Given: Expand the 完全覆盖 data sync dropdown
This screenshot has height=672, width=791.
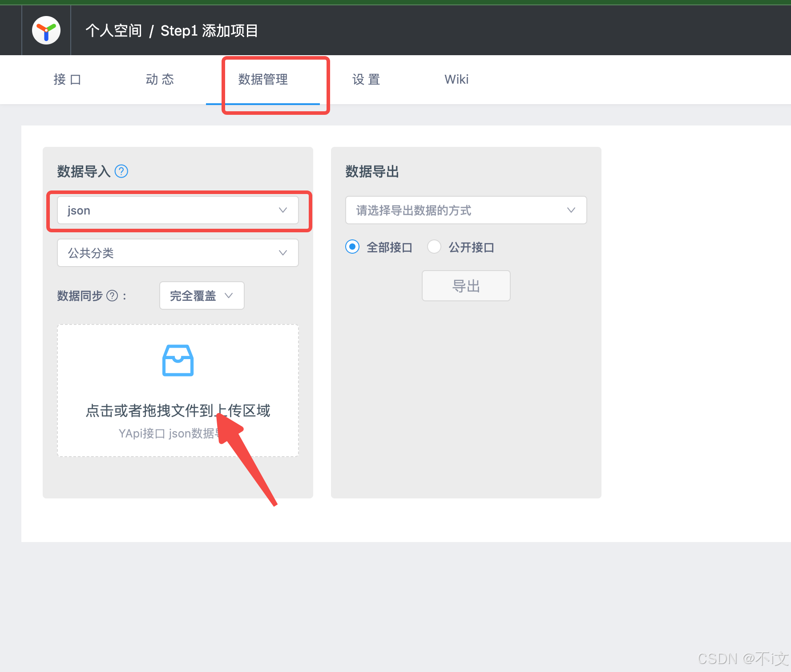Looking at the screenshot, I should click(201, 296).
